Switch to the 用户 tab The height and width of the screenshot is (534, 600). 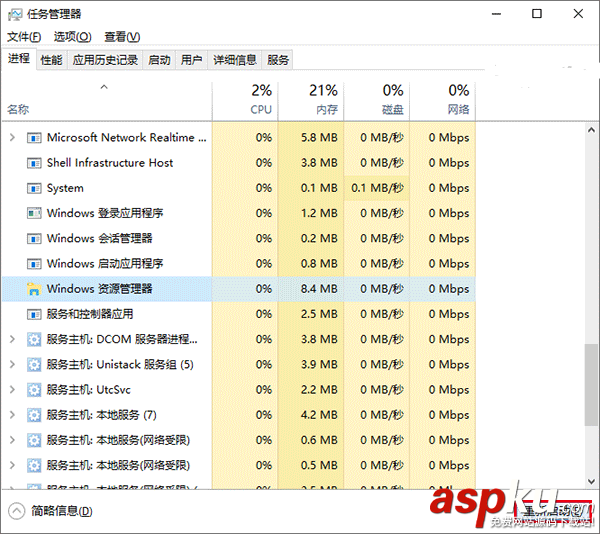tap(191, 60)
